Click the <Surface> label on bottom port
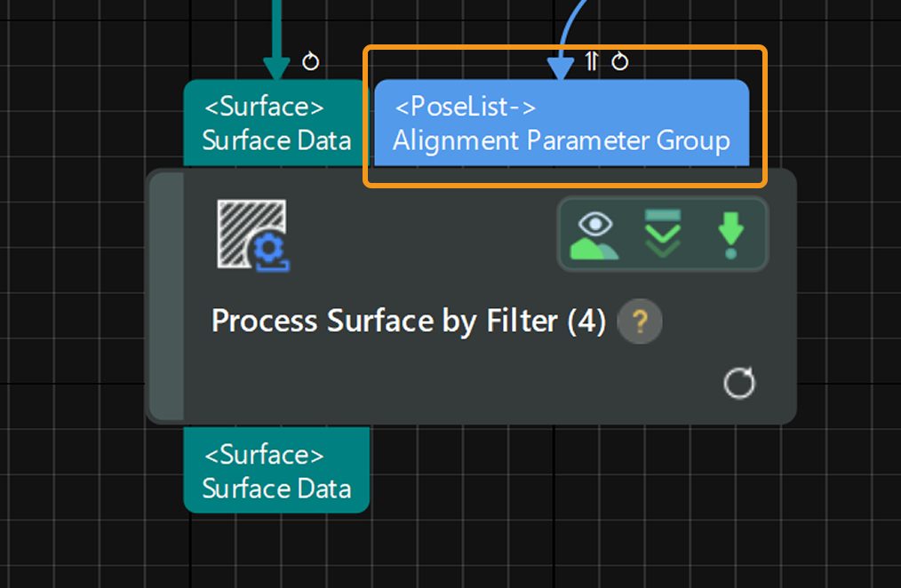Viewport: 901px width, 588px height. coord(264,456)
